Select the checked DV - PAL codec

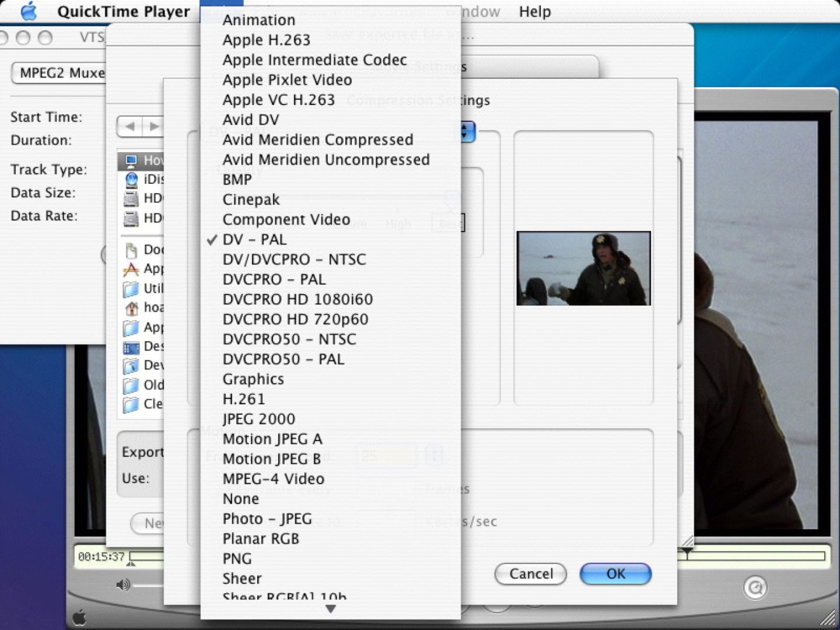(254, 240)
